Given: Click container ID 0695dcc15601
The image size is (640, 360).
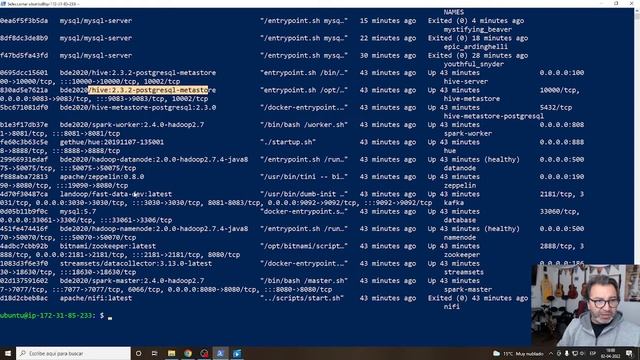Looking at the screenshot, I should coord(24,73).
